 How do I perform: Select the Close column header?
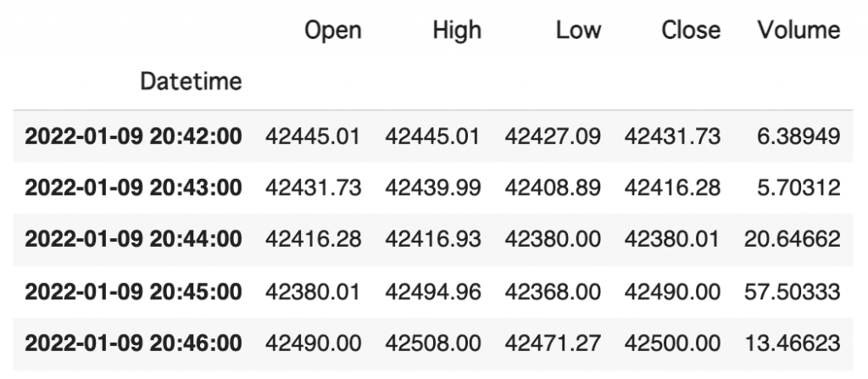tap(691, 30)
